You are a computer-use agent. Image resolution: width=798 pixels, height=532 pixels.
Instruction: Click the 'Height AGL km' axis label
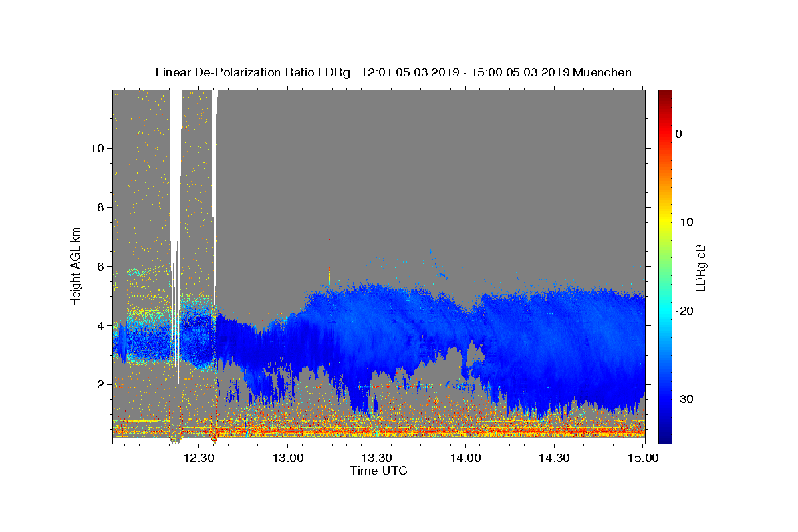(76, 267)
